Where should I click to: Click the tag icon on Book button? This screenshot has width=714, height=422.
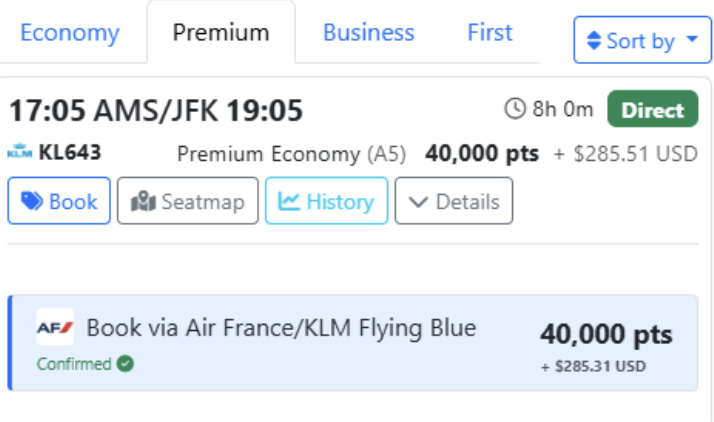(32, 201)
